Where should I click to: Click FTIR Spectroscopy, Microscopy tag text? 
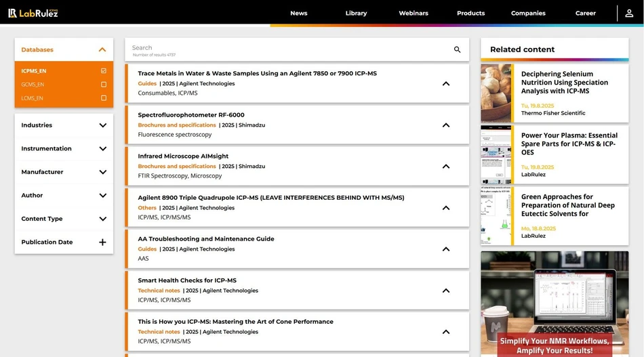click(x=180, y=176)
